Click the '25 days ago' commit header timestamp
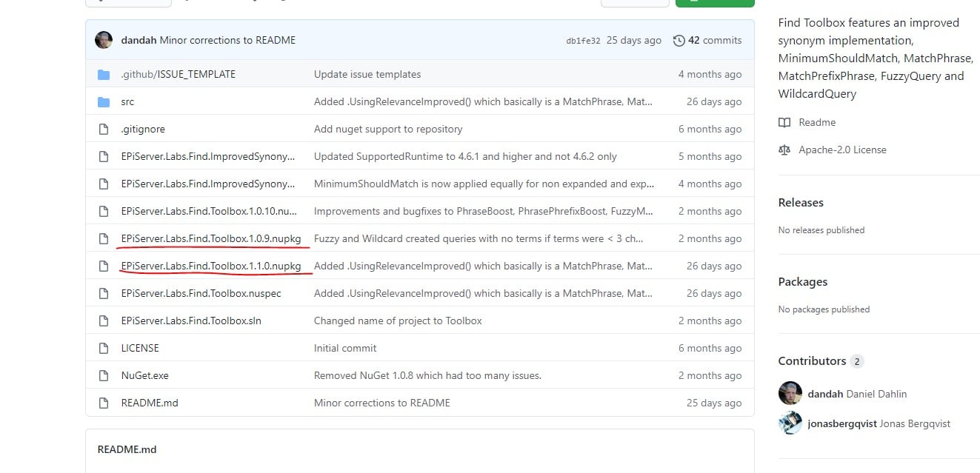Viewport: 980px width, 473px height. coord(634,40)
